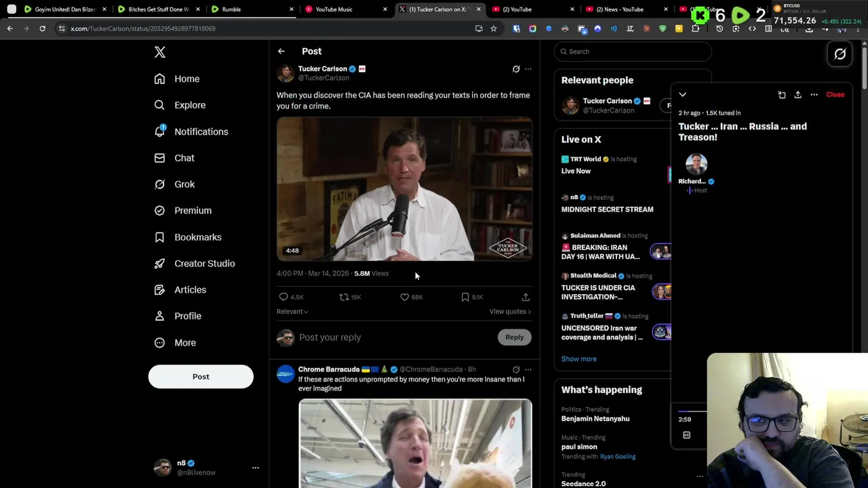Click the Reply button
The width and height of the screenshot is (868, 488).
[515, 338]
